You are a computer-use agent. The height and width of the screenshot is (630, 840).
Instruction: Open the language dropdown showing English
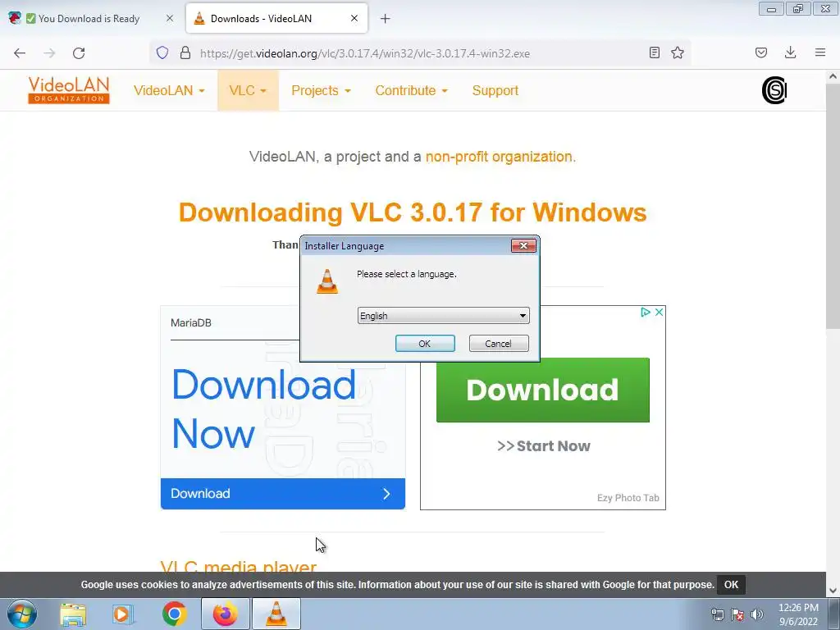[444, 316]
